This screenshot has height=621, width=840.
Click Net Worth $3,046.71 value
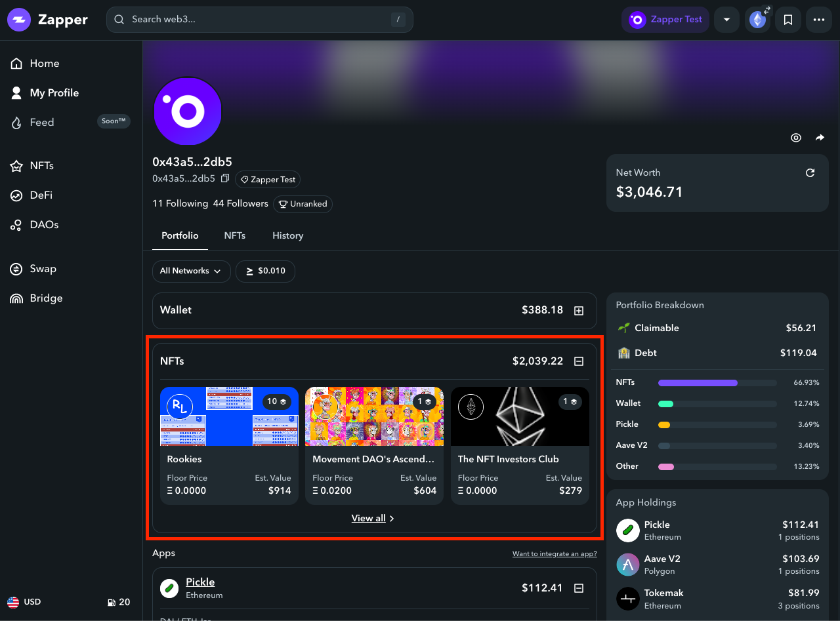(x=649, y=192)
